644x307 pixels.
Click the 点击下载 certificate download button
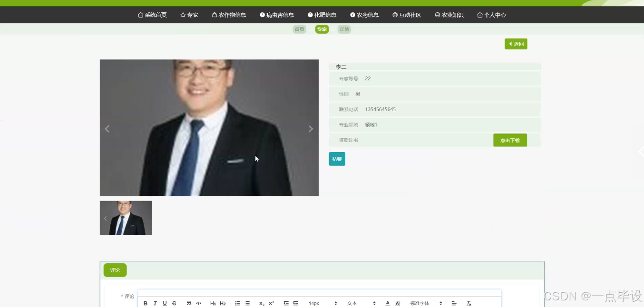510,140
